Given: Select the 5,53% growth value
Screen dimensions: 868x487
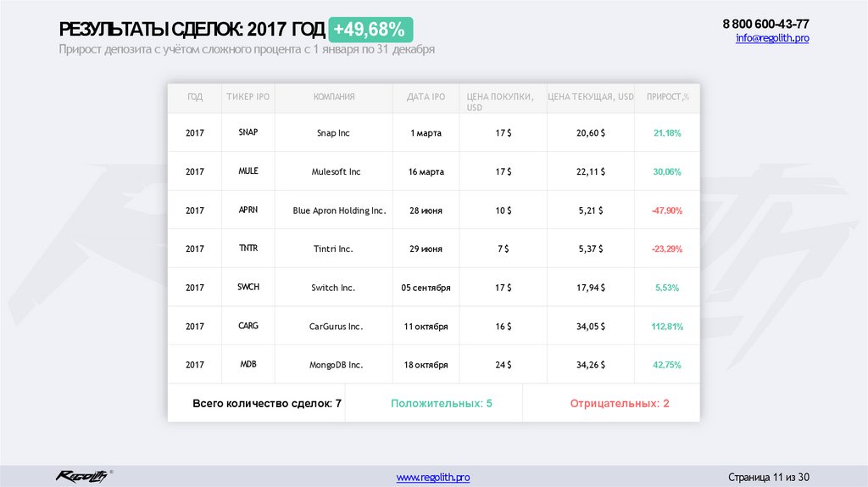Looking at the screenshot, I should [x=667, y=288].
